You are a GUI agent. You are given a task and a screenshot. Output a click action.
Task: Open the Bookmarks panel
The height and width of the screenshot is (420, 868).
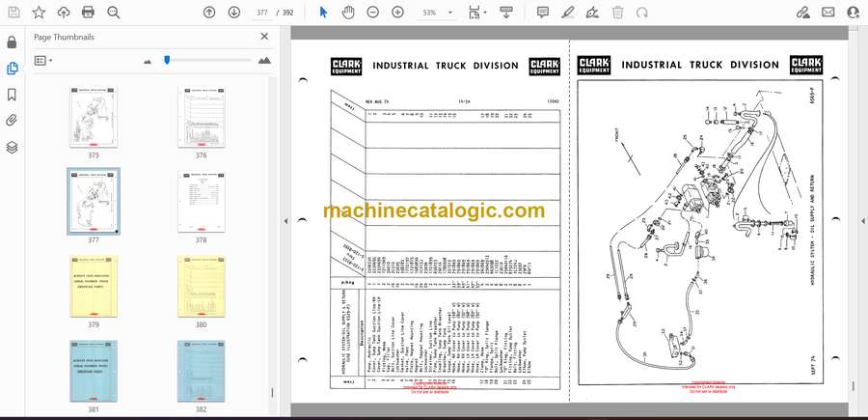tap(12, 95)
